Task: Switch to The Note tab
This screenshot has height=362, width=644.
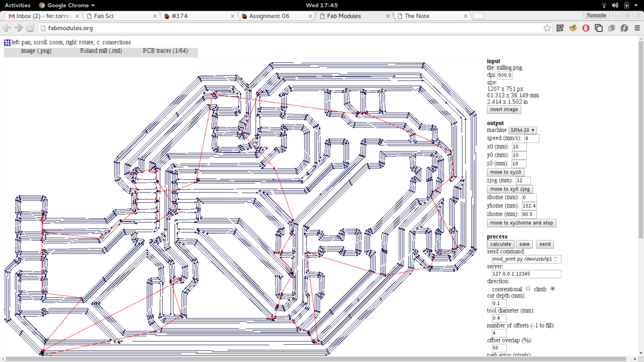Action: tap(433, 16)
